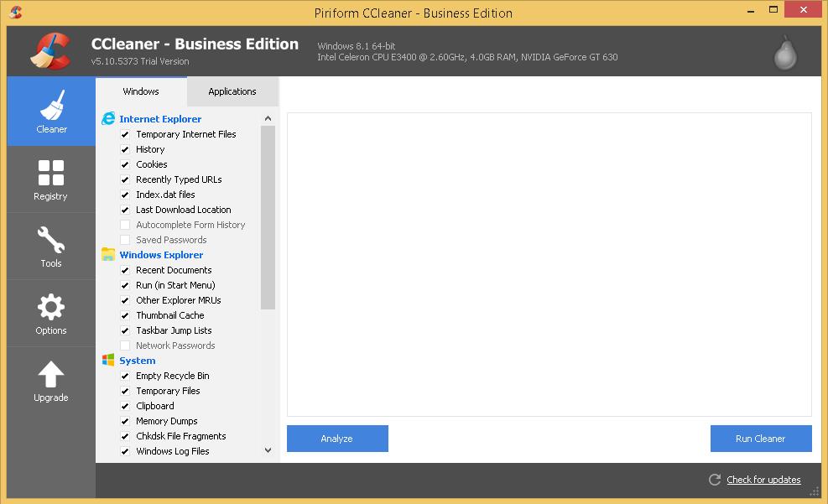This screenshot has height=504, width=828.
Task: Open the Options gear section
Action: (x=51, y=314)
